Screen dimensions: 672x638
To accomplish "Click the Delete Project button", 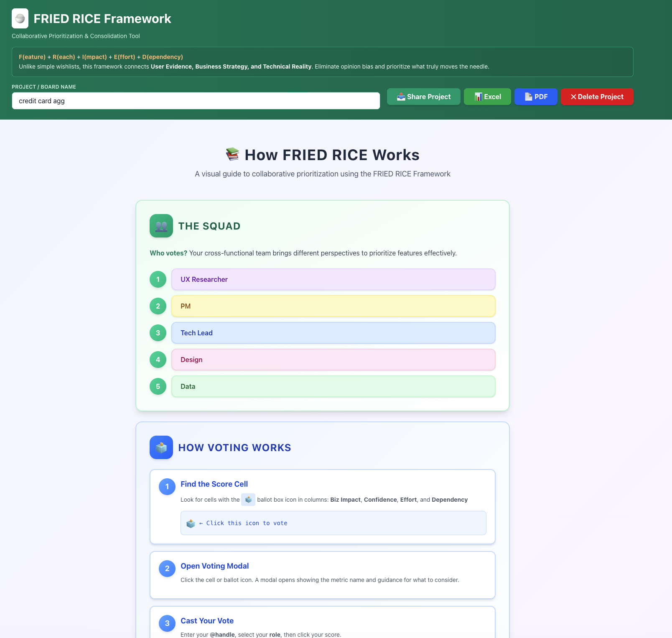I will pos(597,97).
